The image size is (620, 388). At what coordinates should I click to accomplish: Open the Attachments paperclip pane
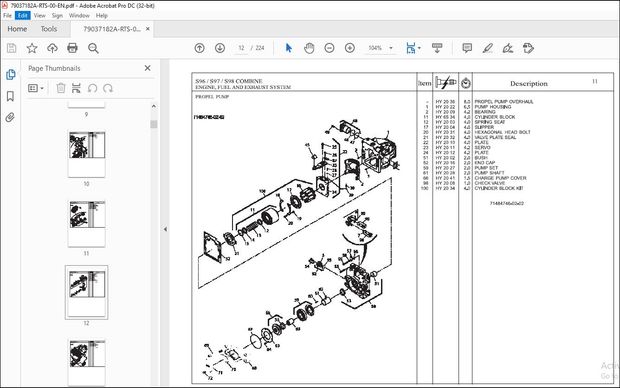[10, 117]
